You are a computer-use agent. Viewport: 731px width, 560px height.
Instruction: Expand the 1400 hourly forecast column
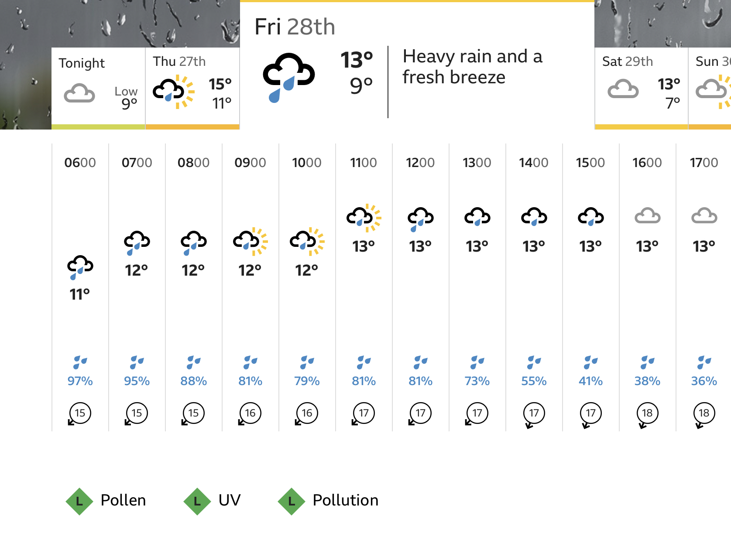coord(534,288)
